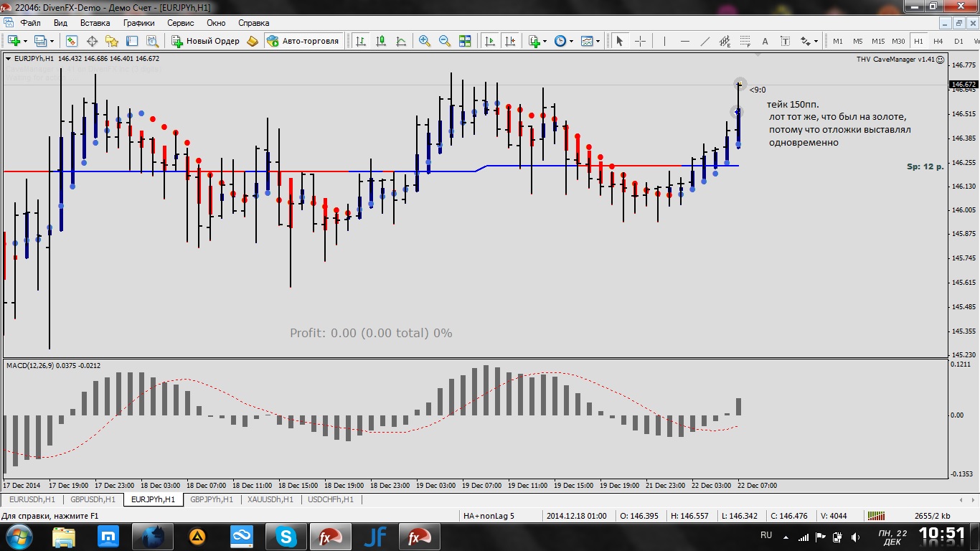
Task: Select the Fibonacci retracement tool
Action: 725,41
